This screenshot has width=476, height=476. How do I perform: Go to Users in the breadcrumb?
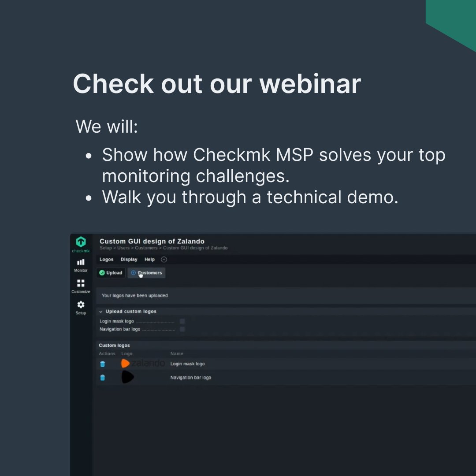(x=123, y=248)
